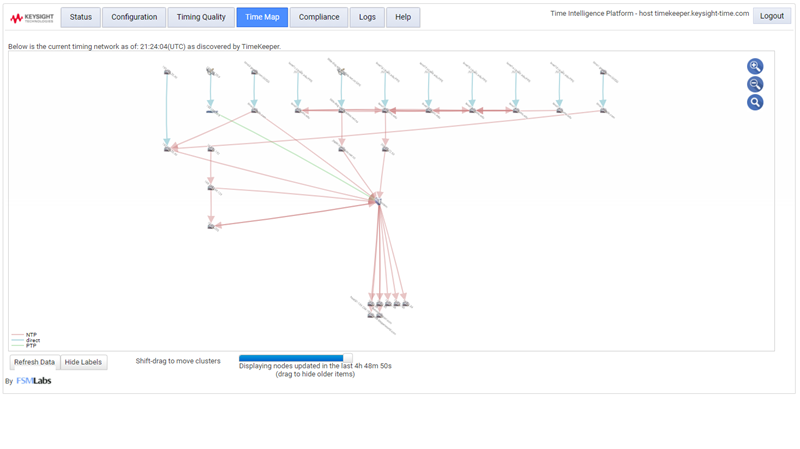Click the zoom out magnifier icon

tap(755, 84)
